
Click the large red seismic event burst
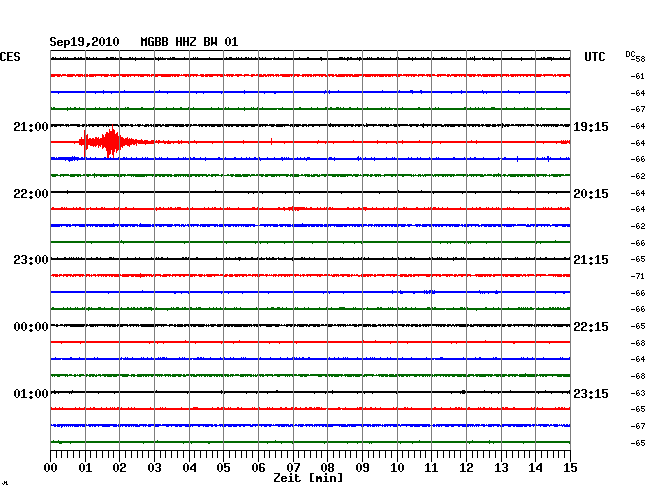click(112, 142)
